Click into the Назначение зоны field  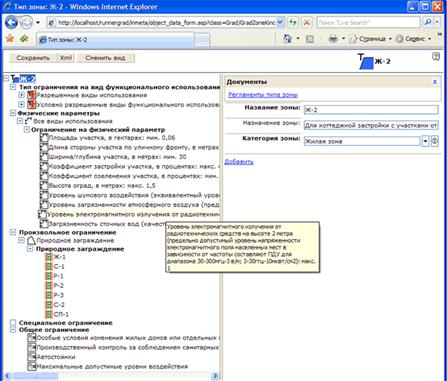pyautogui.click(x=371, y=126)
